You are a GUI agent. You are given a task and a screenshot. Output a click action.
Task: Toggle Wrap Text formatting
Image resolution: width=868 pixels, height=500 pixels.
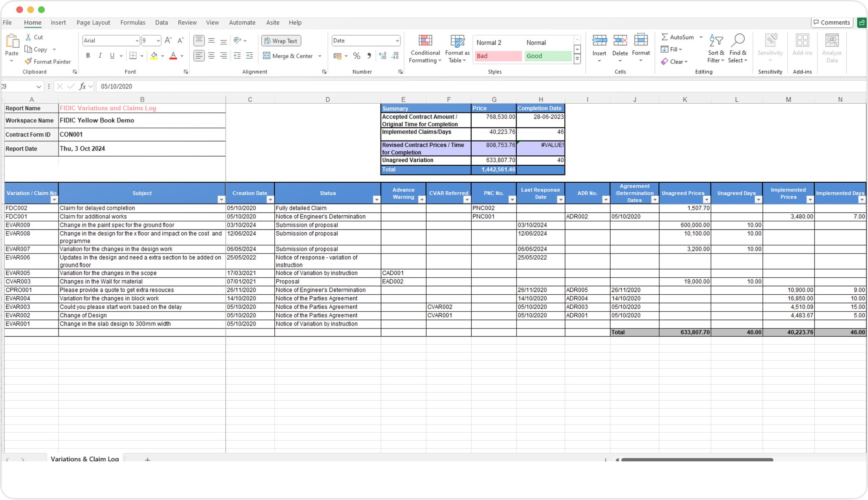pos(282,40)
